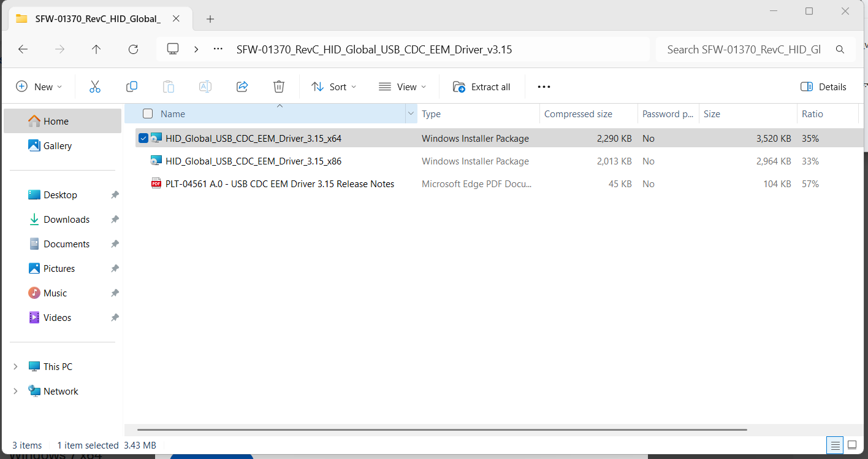Click the address bar path text
The image size is (868, 459).
pos(374,50)
